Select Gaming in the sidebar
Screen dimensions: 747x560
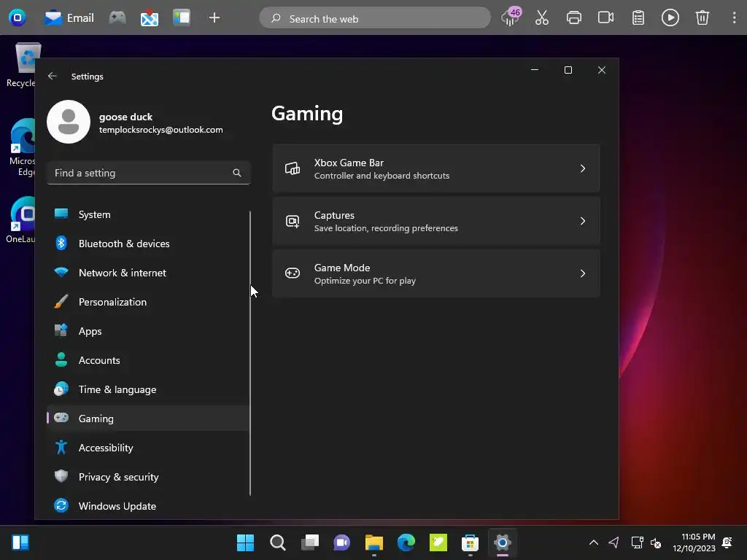(x=147, y=419)
